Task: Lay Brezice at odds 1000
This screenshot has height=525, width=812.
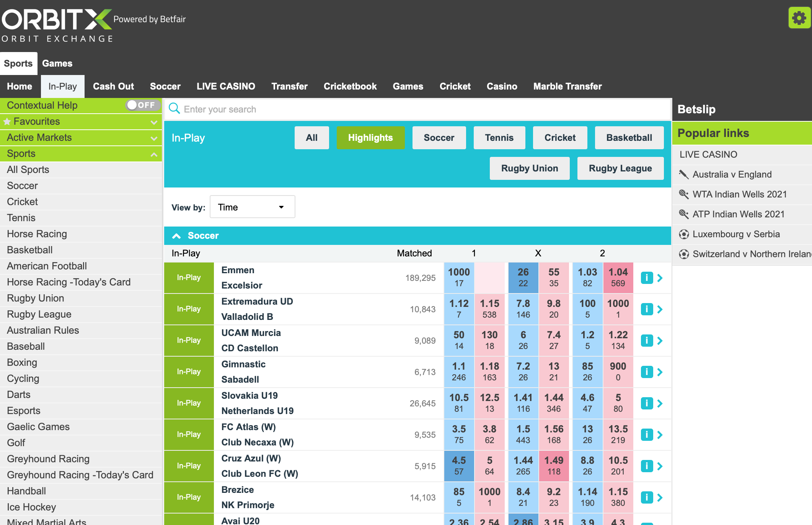Action: (x=489, y=497)
